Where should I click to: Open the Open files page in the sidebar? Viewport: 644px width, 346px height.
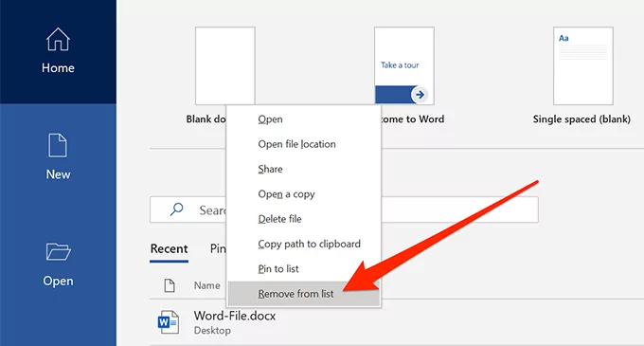pyautogui.click(x=58, y=264)
